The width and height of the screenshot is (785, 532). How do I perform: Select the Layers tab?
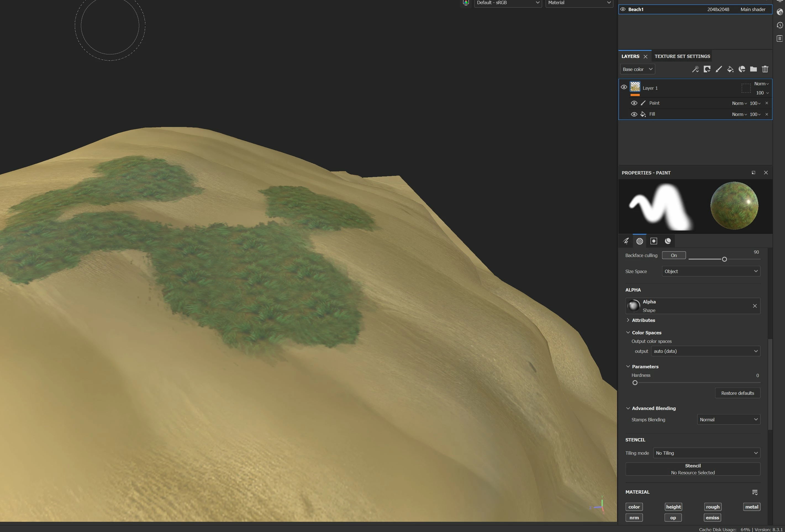[x=630, y=56]
